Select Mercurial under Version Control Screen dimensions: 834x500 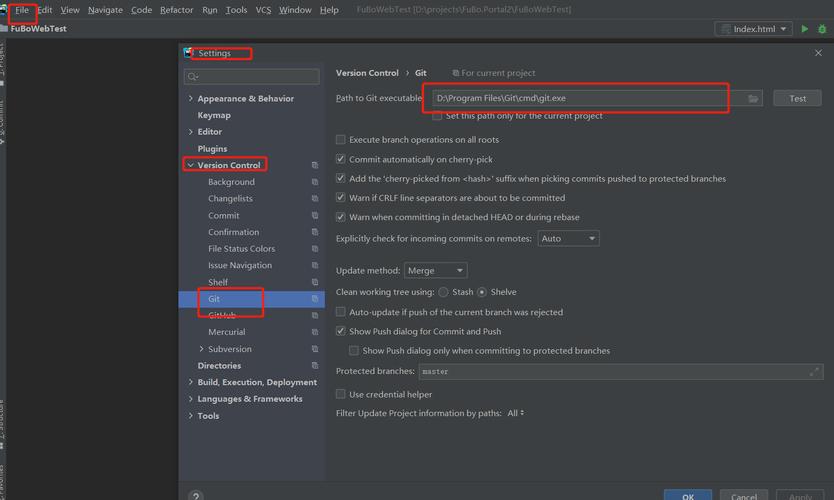click(227, 332)
